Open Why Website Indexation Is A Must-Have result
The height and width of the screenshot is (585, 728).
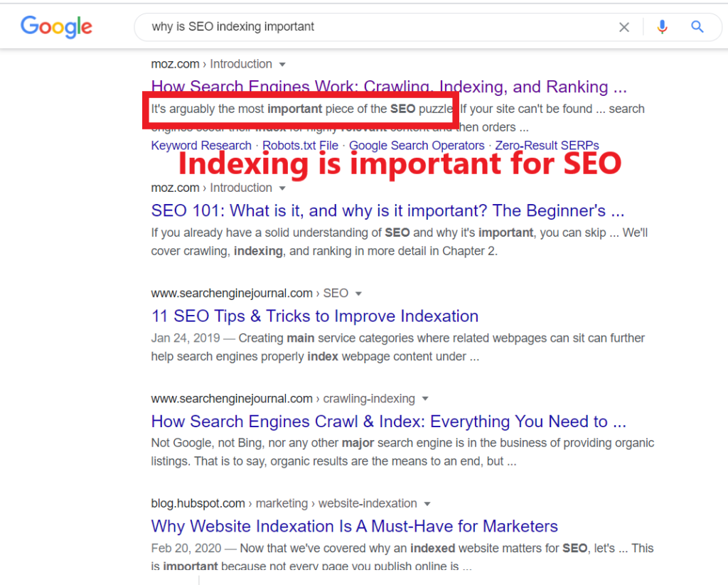tap(354, 526)
